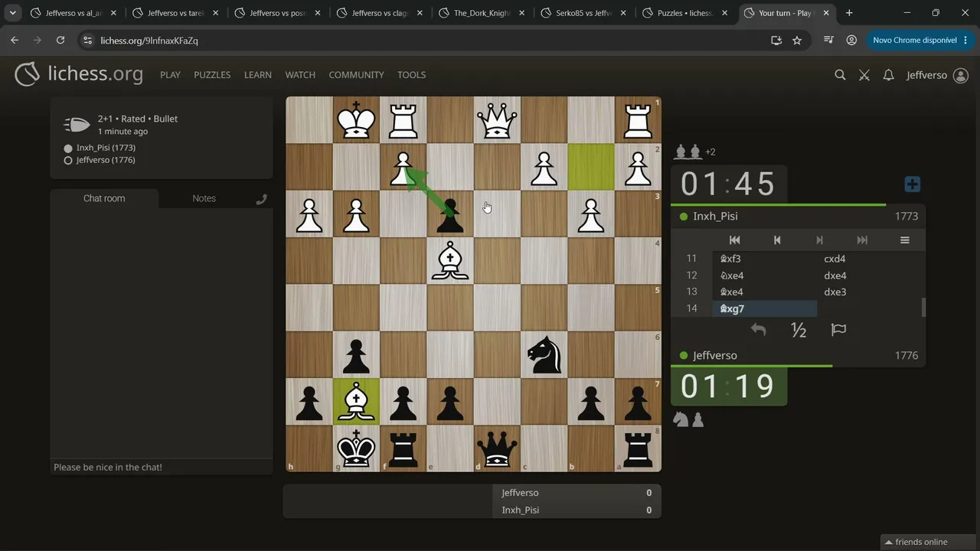
Task: Select the black king on the board
Action: 357,448
